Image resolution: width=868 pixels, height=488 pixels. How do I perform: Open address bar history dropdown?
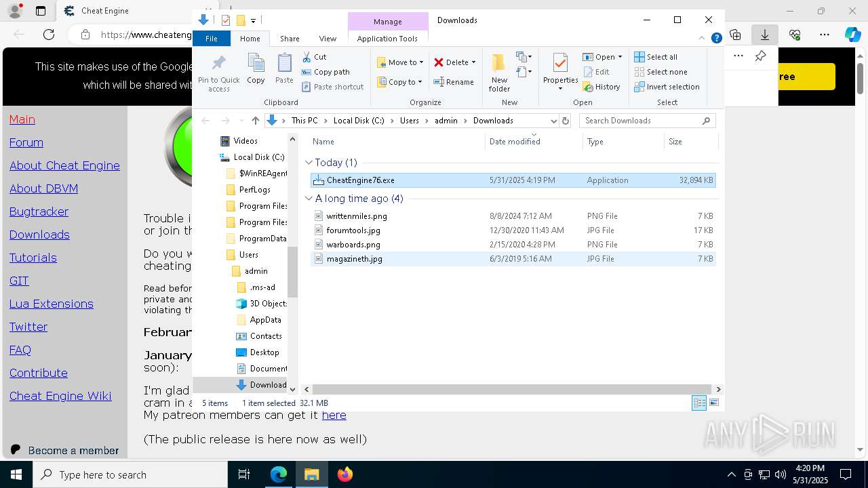click(553, 121)
